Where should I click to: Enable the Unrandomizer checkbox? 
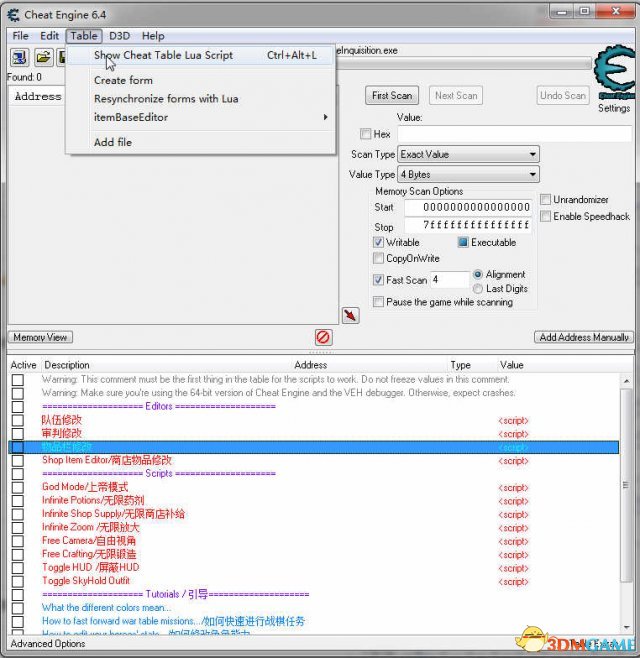545,199
